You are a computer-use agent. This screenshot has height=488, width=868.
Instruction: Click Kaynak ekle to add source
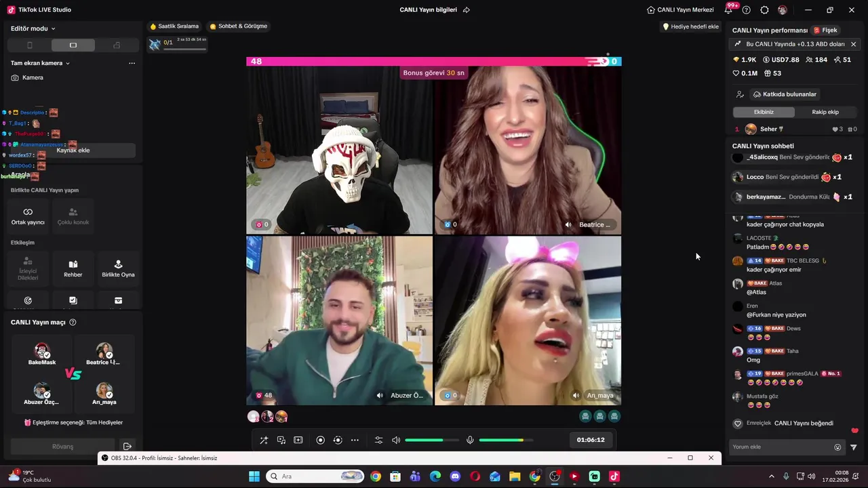(x=73, y=150)
